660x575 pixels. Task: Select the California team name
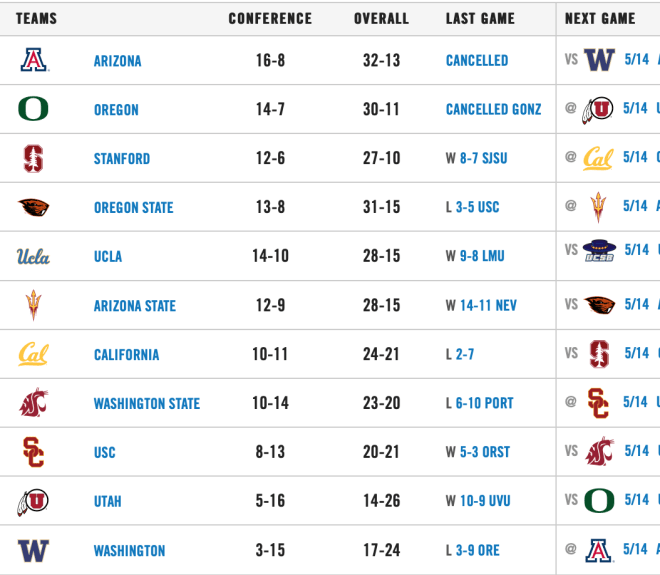pos(126,354)
